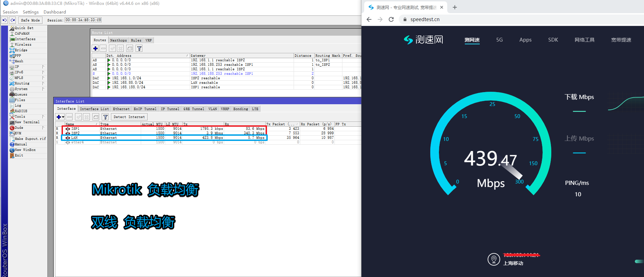
Task: Open the Settings menu
Action: 31,12
